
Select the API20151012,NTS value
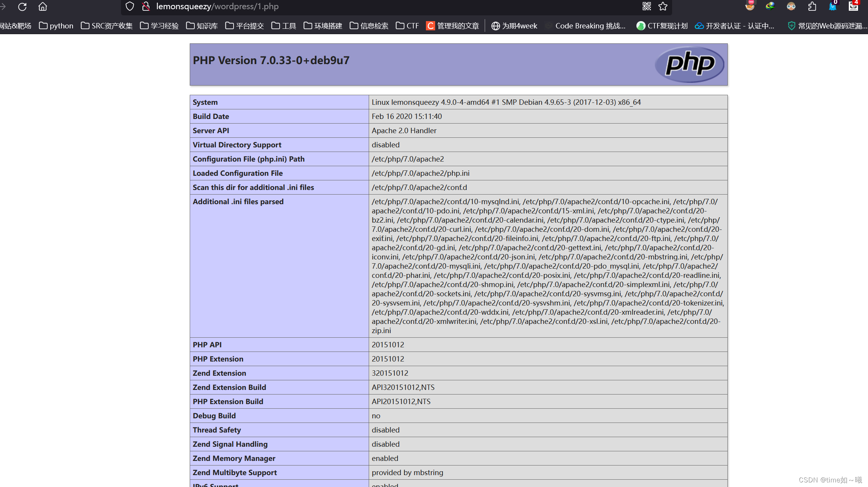401,401
